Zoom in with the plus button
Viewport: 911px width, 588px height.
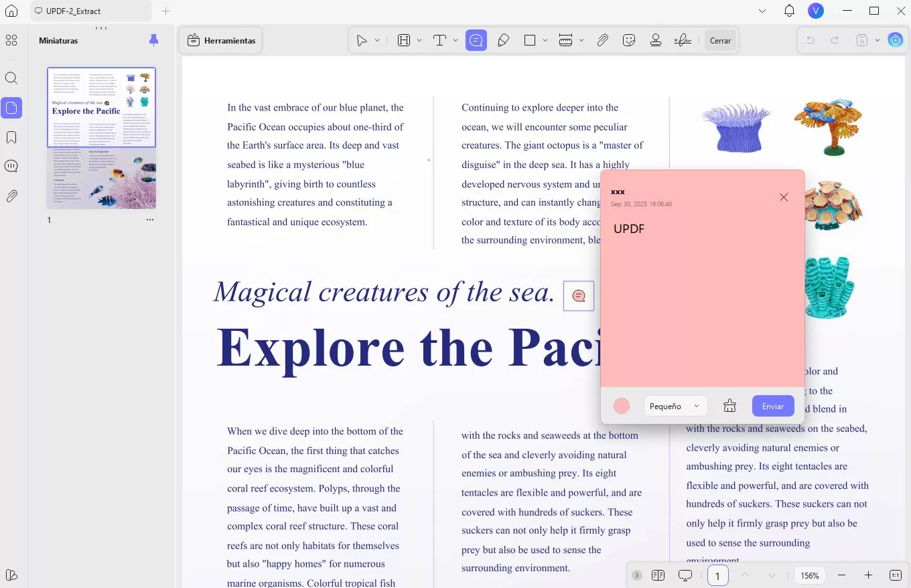(868, 575)
